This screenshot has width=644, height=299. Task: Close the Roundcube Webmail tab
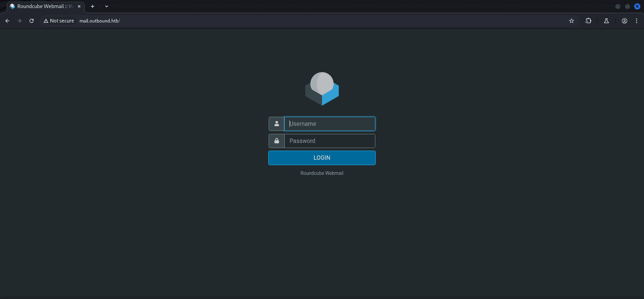point(79,6)
